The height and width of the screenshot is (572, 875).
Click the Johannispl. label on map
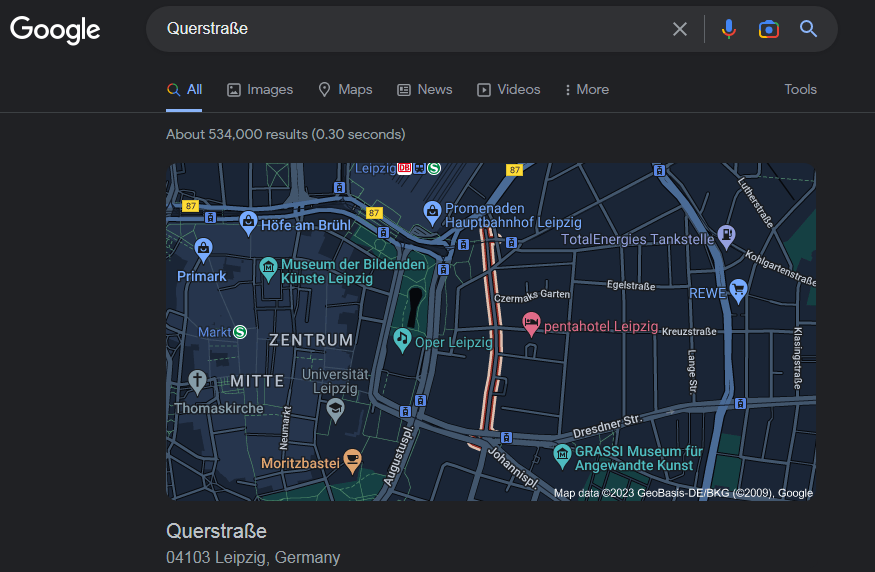pos(513,469)
